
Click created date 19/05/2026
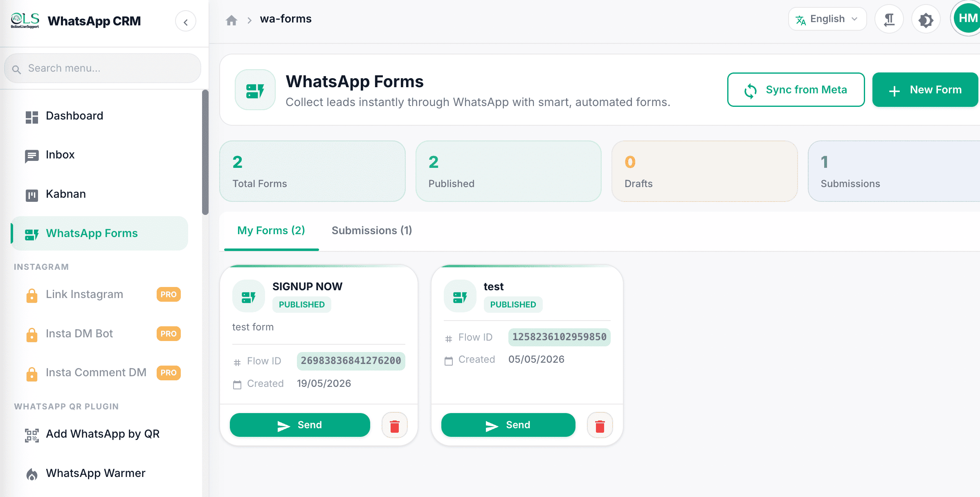pyautogui.click(x=324, y=384)
